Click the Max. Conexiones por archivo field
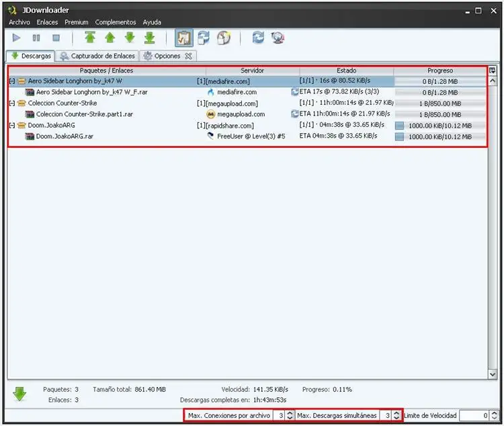This screenshot has width=504, height=426. (279, 416)
